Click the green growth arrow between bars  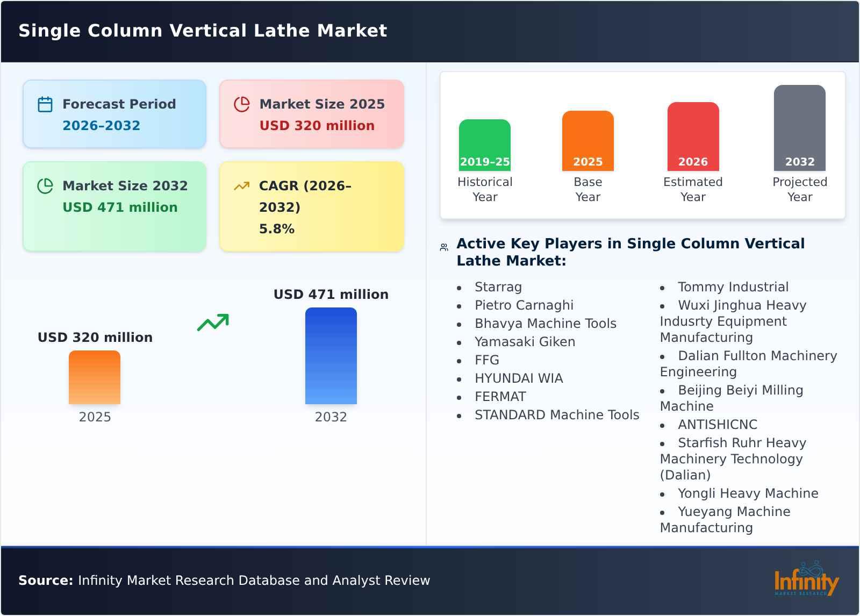click(212, 323)
